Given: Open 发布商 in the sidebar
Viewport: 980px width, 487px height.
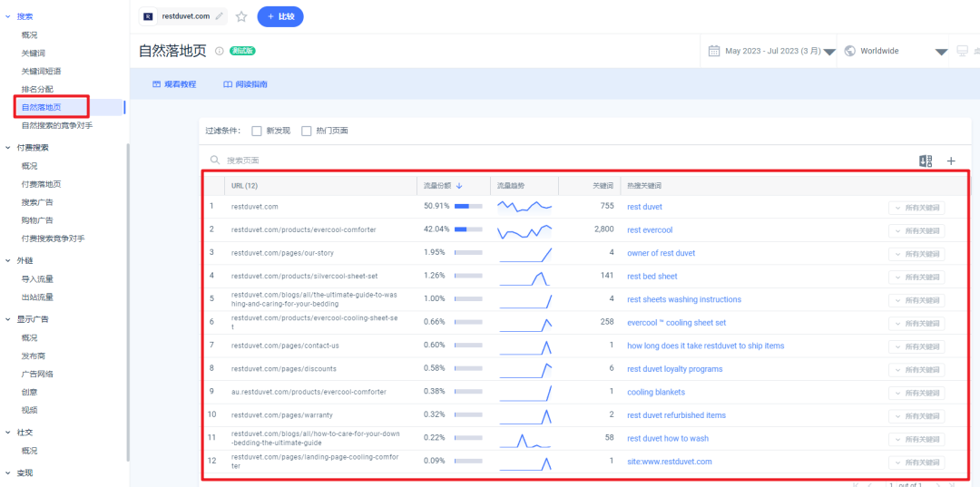Looking at the screenshot, I should point(34,356).
